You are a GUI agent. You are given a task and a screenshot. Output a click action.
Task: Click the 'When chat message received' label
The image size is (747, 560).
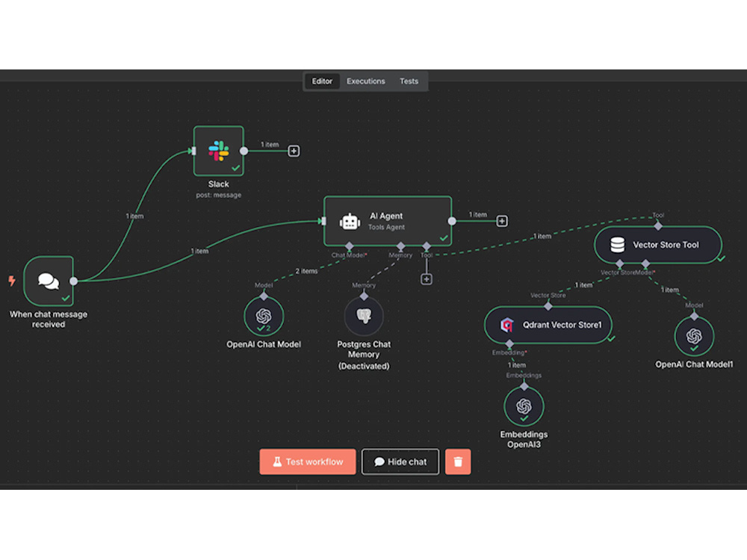(49, 319)
